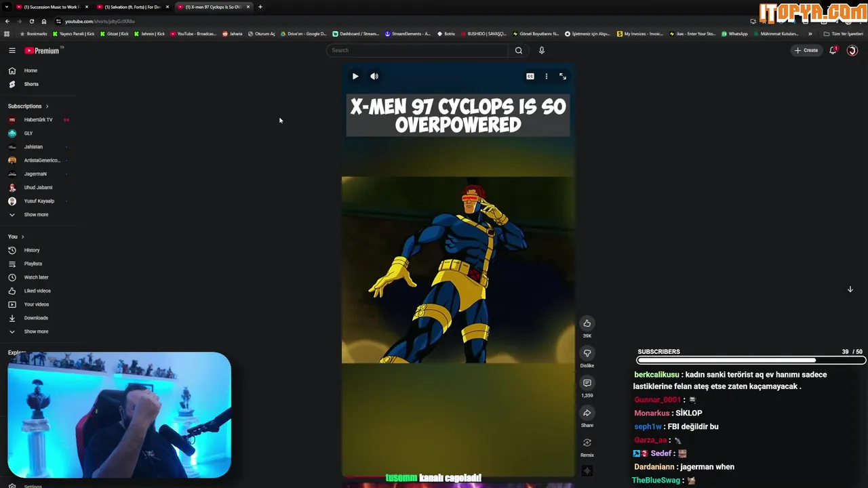Viewport: 868px width, 488px height.
Task: Go back in browser history
Action: pos(7,21)
